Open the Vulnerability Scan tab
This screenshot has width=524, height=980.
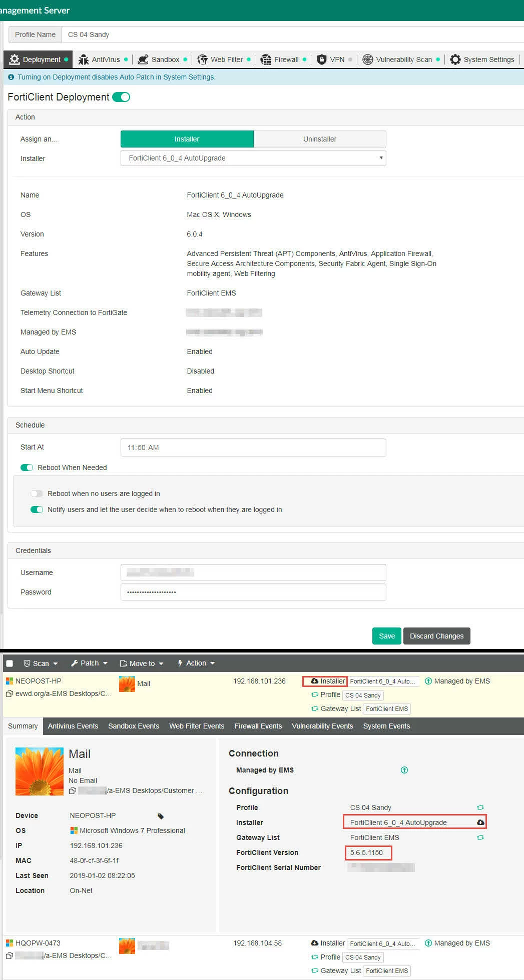401,59
